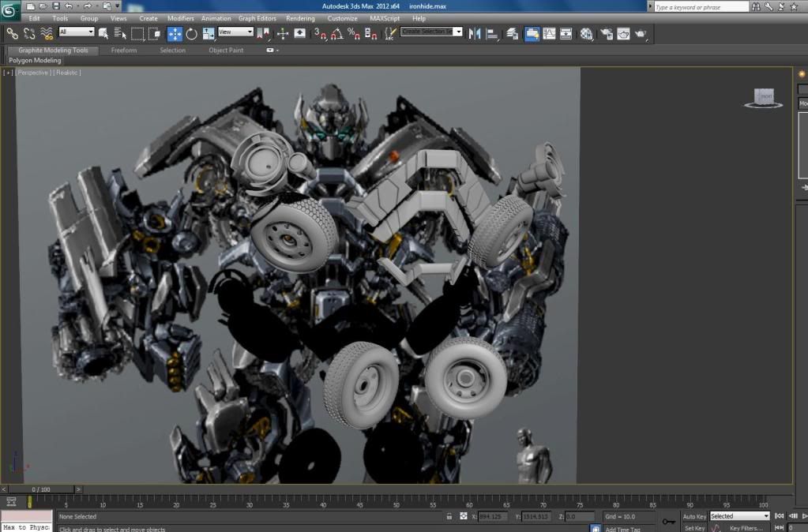
Task: Select the Select and Link tool
Action: 12,34
